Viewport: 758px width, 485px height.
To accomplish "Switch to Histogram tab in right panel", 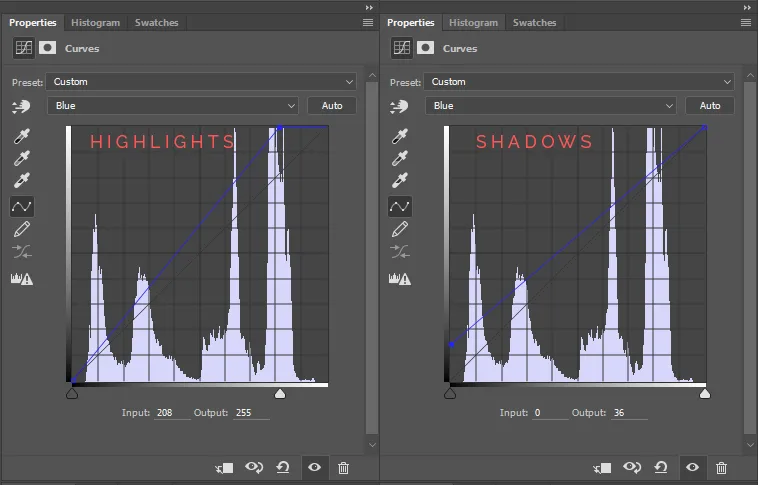I will point(473,23).
